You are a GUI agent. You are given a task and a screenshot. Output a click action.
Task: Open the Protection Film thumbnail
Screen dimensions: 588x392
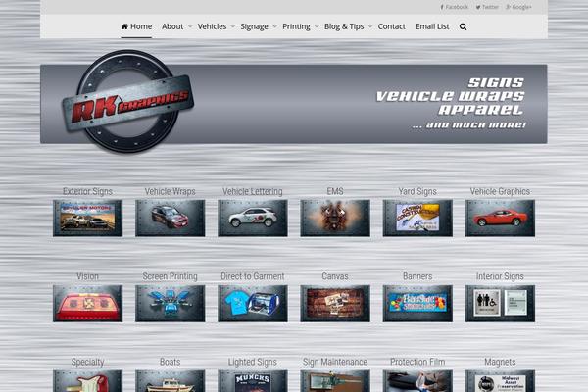click(x=417, y=381)
